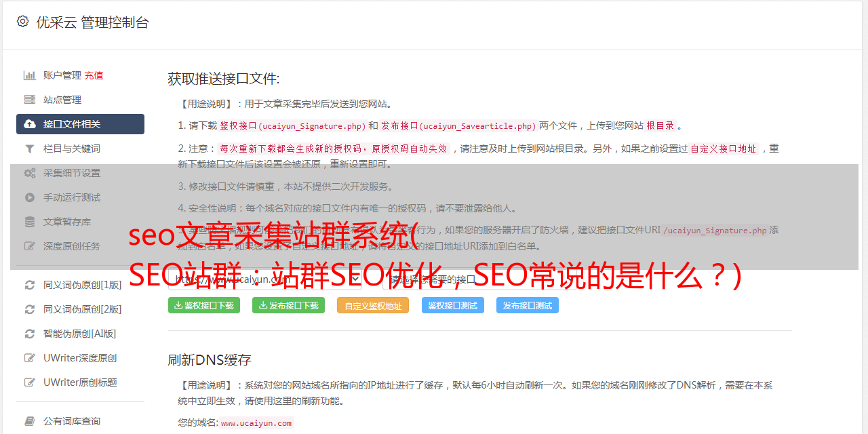This screenshot has width=868, height=434.
Task: Click the /ucaiyun_Signature.php URI text
Action: (715, 231)
